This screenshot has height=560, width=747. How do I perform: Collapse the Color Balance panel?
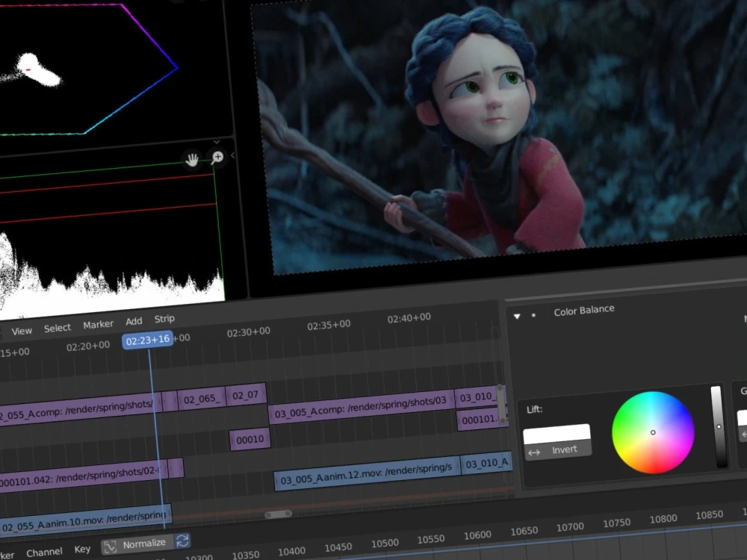(517, 316)
